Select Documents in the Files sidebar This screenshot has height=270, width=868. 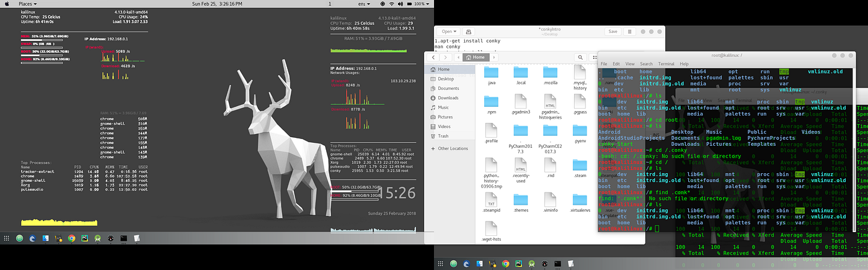click(x=448, y=88)
